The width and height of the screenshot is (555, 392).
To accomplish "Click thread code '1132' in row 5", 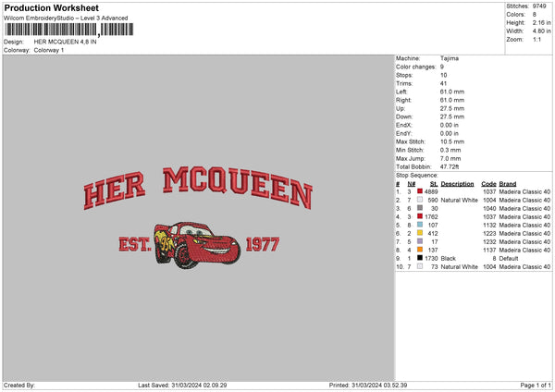I will click(489, 225).
